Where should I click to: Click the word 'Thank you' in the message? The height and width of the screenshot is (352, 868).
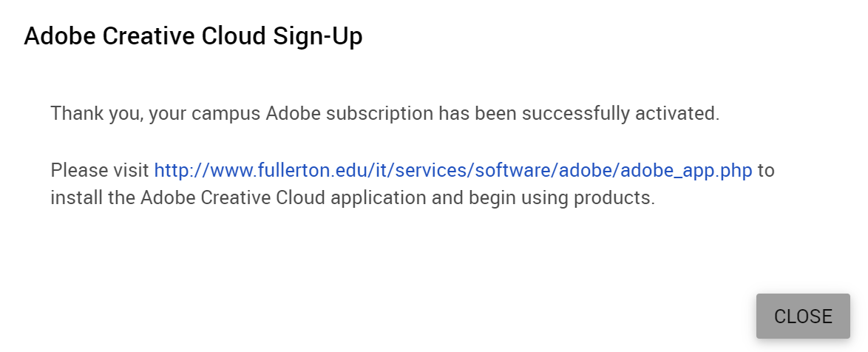point(96,114)
